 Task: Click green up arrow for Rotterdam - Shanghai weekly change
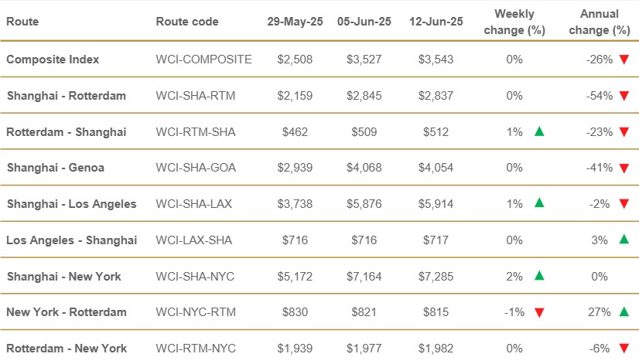click(539, 131)
